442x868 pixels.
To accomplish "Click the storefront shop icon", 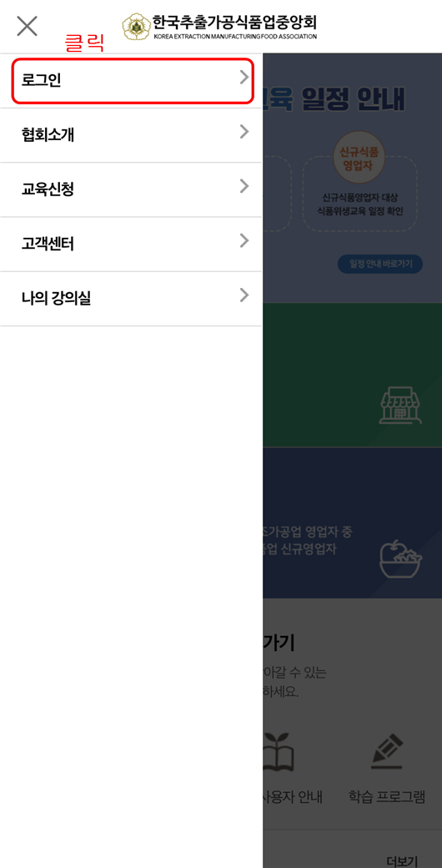I will tap(396, 406).
